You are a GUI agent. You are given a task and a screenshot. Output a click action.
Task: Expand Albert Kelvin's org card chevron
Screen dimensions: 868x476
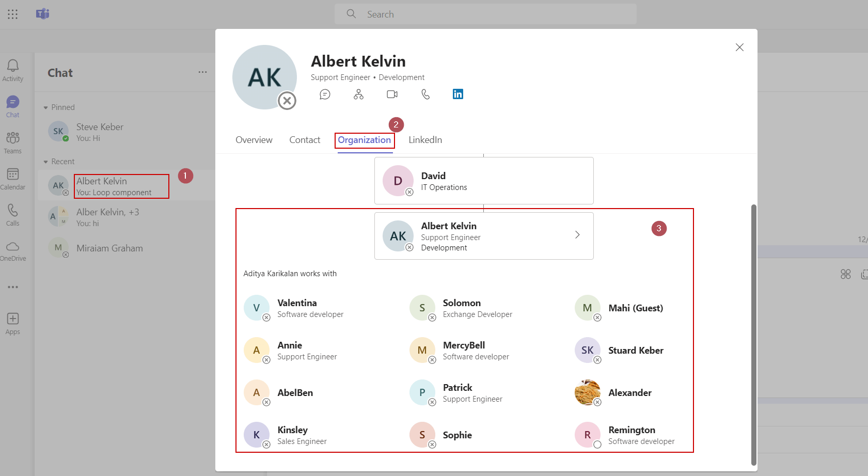(577, 235)
